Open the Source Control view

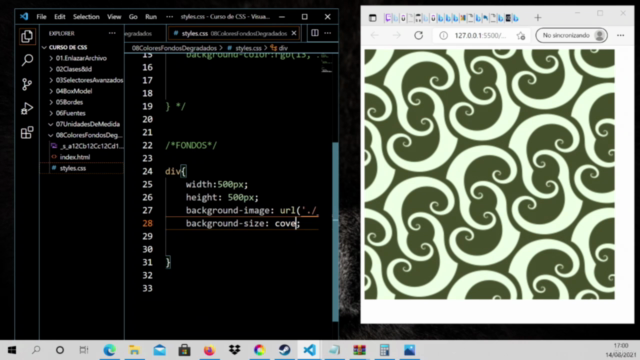coord(27,84)
